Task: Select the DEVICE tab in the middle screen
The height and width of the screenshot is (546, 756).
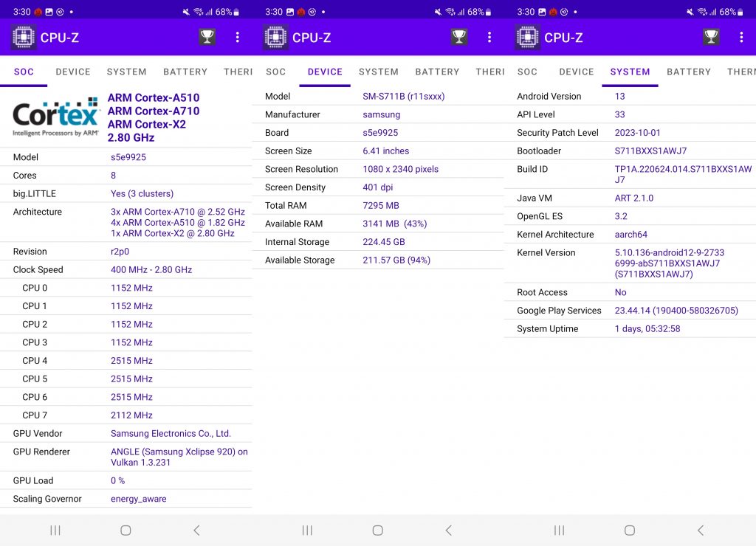Action: (x=325, y=72)
